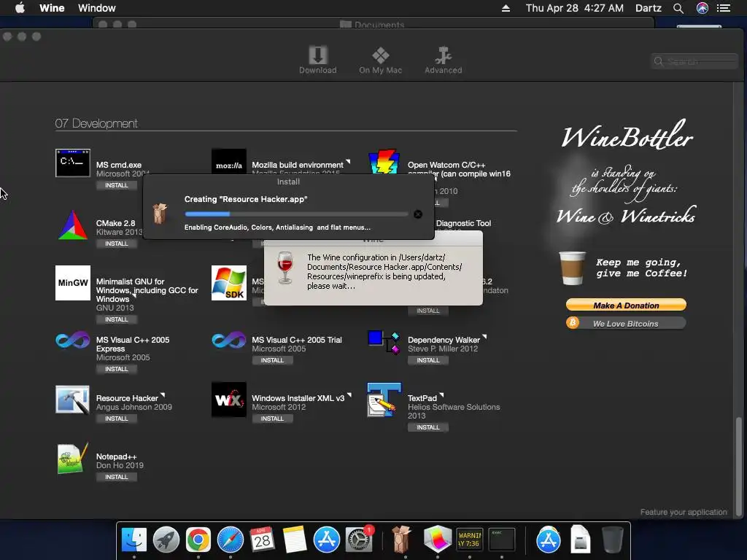Click the Mozilla build environment icon

tap(228, 162)
